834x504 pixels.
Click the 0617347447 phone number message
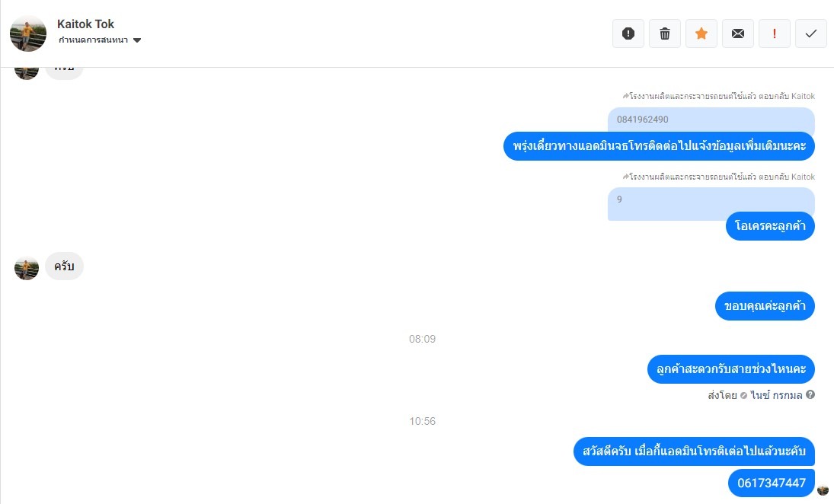772,483
